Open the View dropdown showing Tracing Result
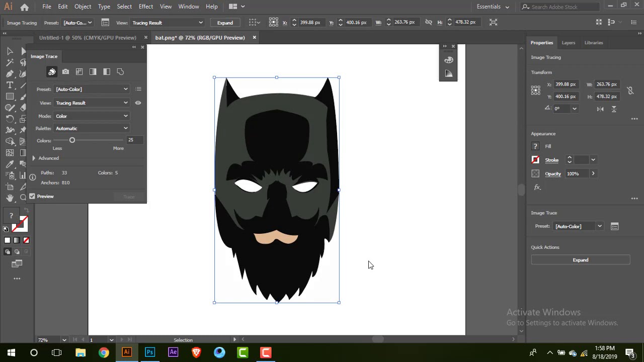This screenshot has height=362, width=644. click(x=92, y=103)
